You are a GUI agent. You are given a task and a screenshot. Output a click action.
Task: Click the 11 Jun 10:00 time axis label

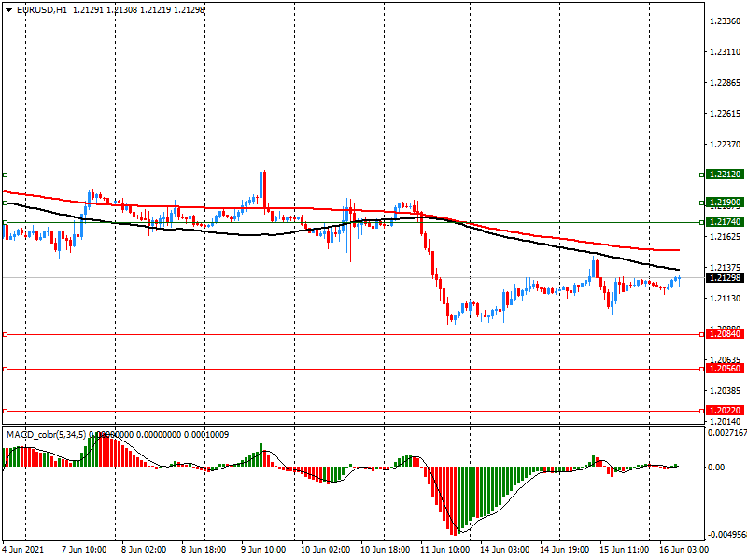pos(445,550)
